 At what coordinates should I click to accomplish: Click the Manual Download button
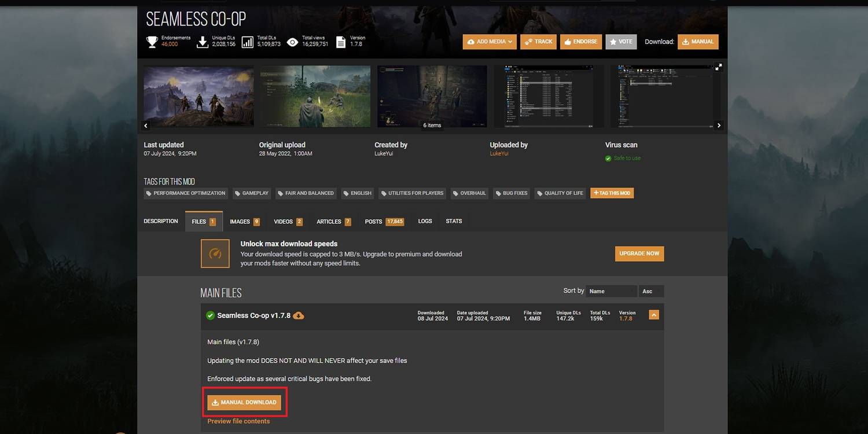tap(244, 402)
